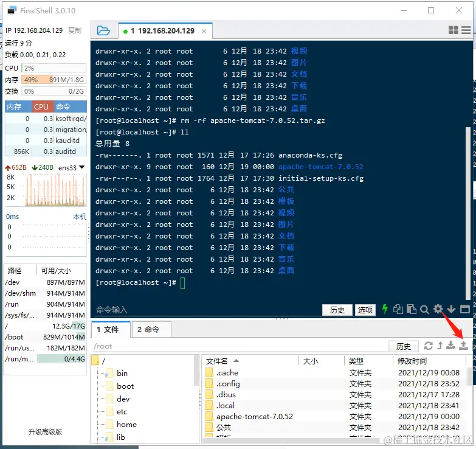Click the 交换 swap usage bar

(53, 91)
